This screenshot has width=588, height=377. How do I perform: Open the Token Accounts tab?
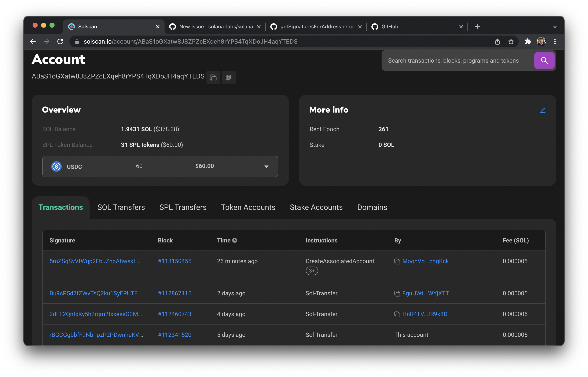click(248, 207)
